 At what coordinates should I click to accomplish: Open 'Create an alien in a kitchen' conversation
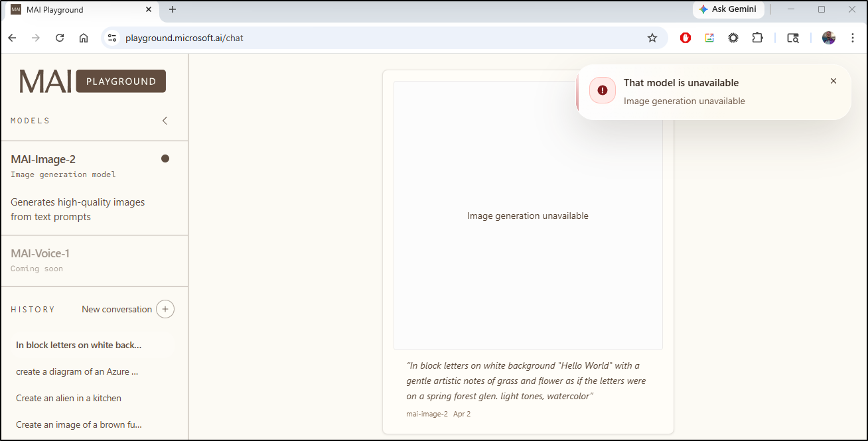click(69, 398)
